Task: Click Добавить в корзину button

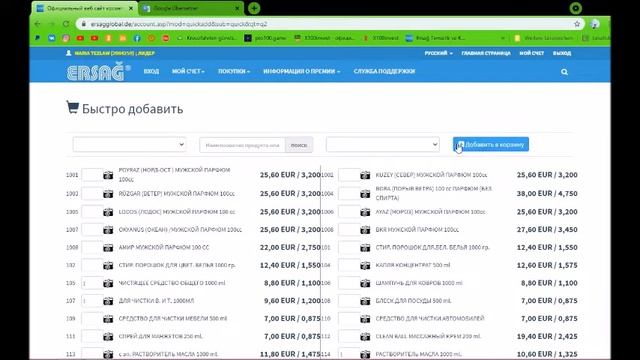Action: coord(491,144)
